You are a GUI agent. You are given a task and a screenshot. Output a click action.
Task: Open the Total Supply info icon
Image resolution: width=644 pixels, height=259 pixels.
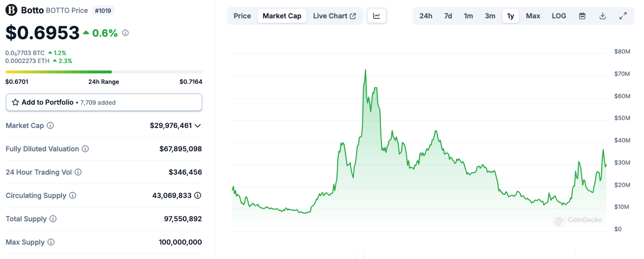coord(53,219)
